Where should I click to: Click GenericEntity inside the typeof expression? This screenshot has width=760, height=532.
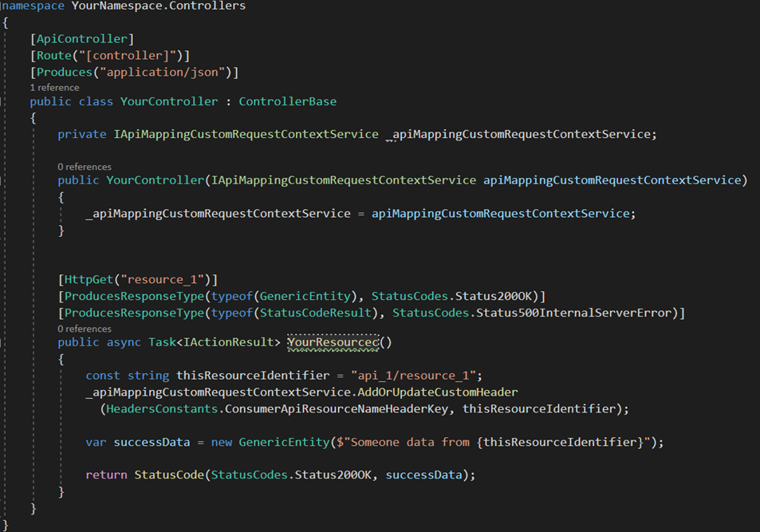tap(305, 297)
